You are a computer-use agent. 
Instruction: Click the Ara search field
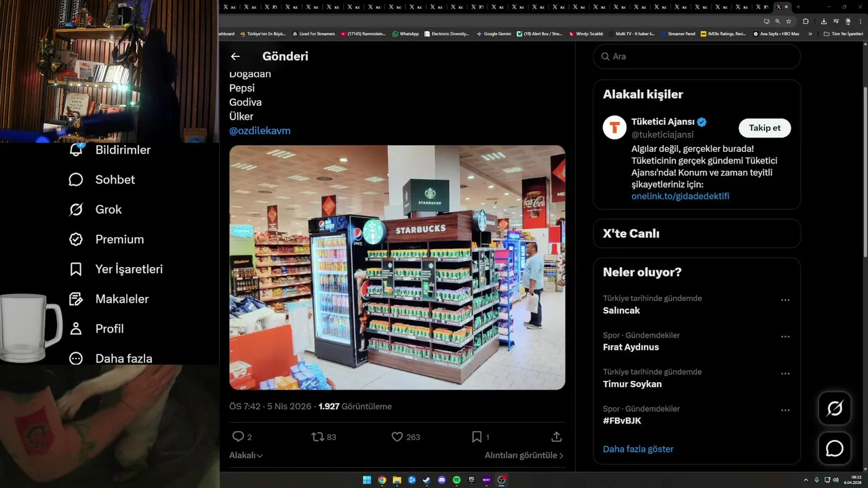click(x=696, y=56)
